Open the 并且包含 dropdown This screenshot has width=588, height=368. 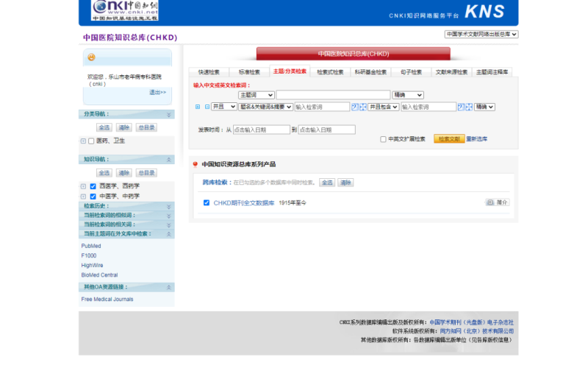pyautogui.click(x=383, y=107)
